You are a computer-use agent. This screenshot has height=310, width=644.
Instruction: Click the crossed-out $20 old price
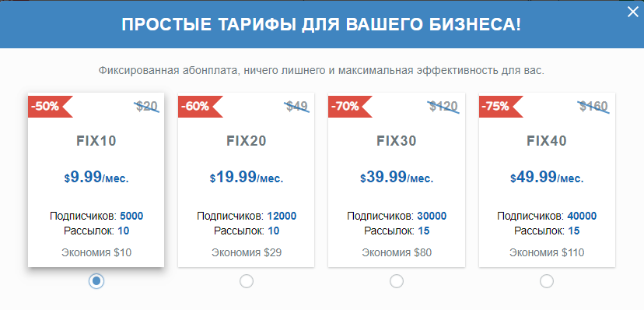pos(147,107)
